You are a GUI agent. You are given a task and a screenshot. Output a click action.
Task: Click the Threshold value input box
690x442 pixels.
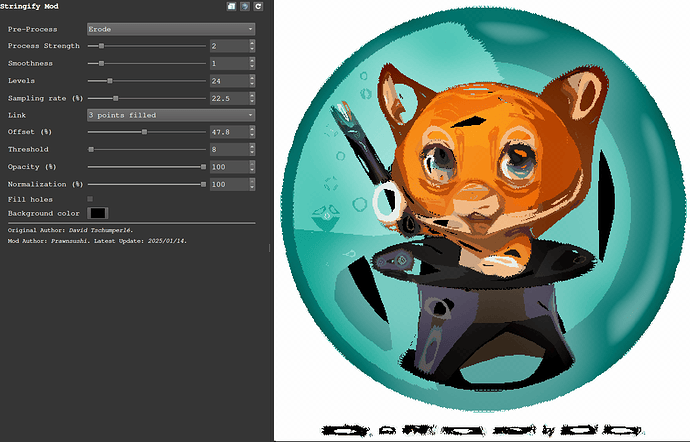coord(227,149)
